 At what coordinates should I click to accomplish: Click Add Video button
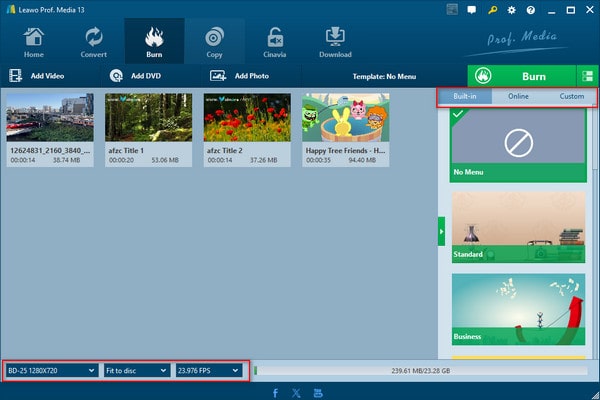pyautogui.click(x=40, y=76)
